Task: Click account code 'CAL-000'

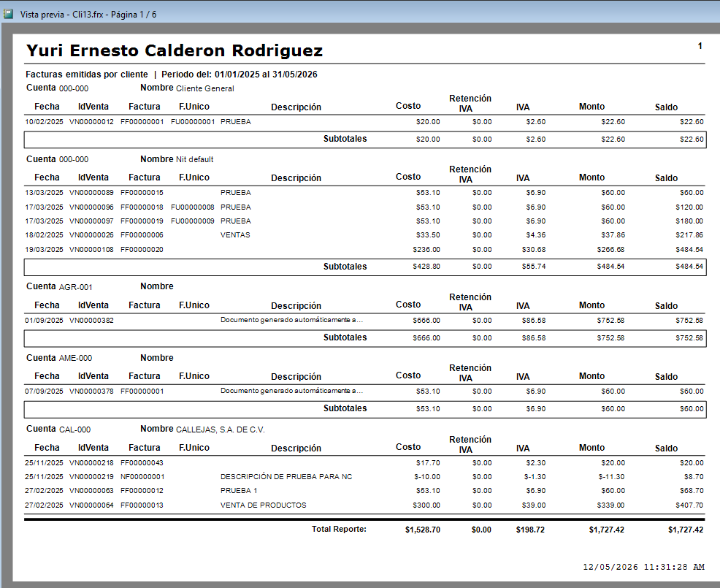Action: tap(74, 429)
